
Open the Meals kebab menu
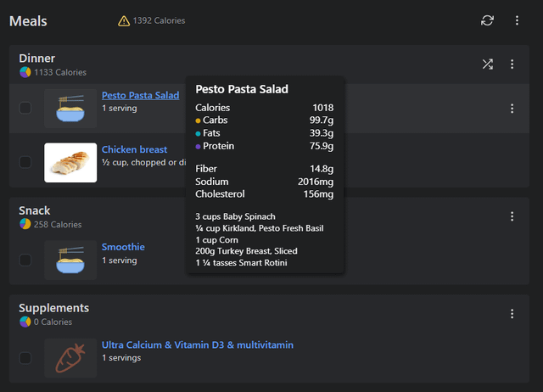[x=517, y=20]
